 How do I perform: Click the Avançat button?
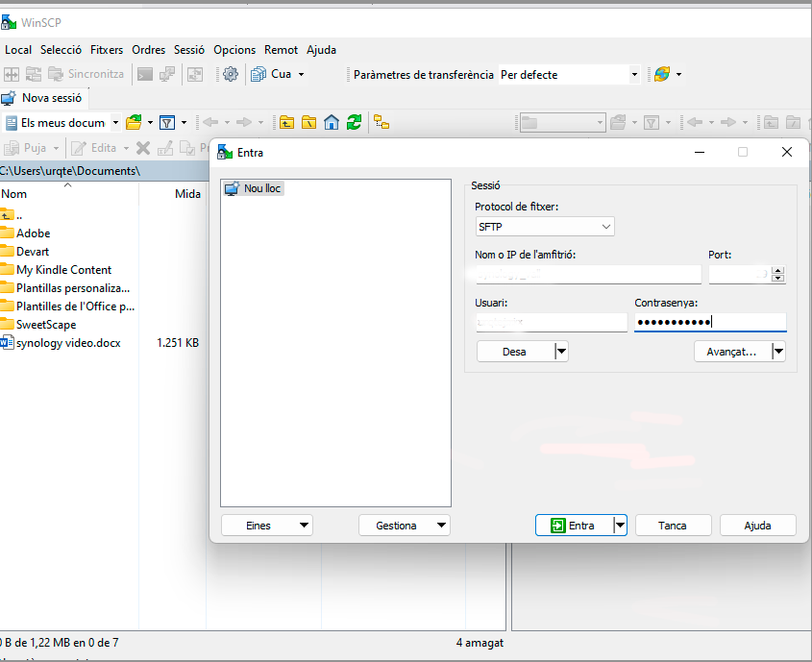[732, 352]
